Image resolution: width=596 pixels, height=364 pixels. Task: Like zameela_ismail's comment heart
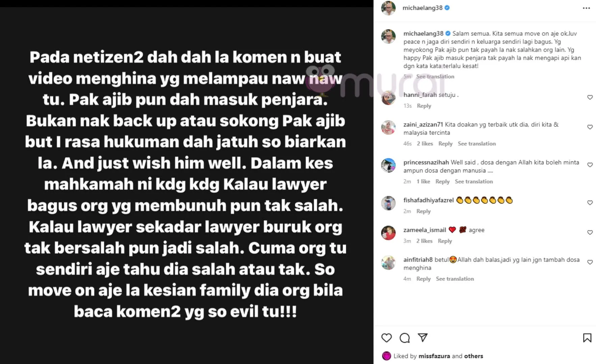click(590, 232)
